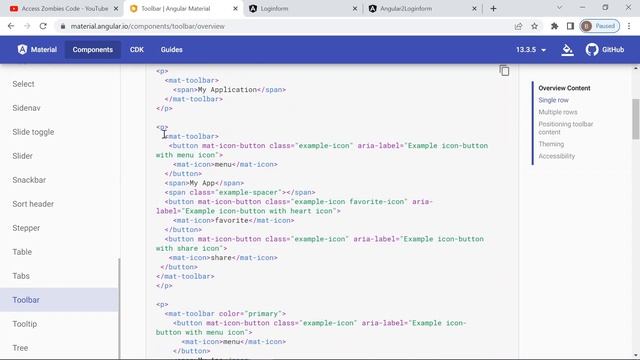This screenshot has width=640, height=360.
Task: Open the GitHub repository link
Action: pyautogui.click(x=605, y=50)
